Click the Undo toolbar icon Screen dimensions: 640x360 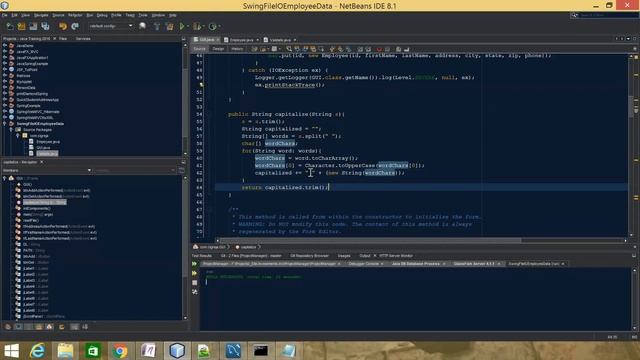coord(62,27)
